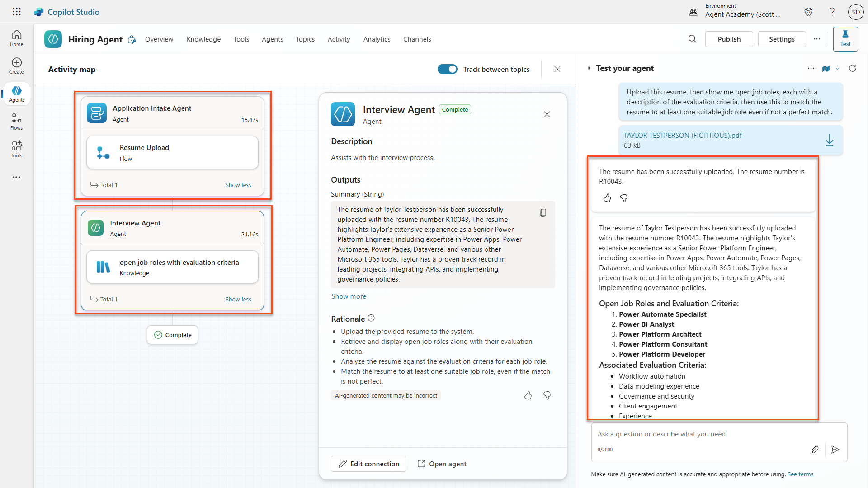The image size is (868, 488).
Task: Toggle the Test pane button
Action: (x=845, y=38)
